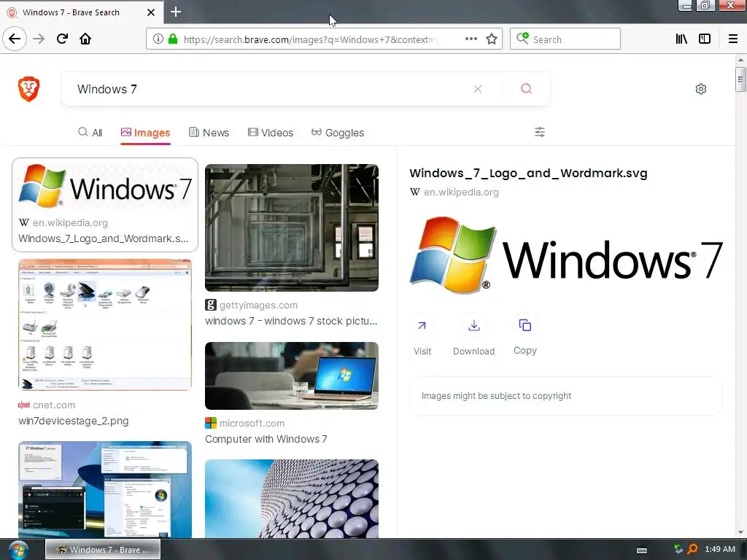The image size is (747, 560).
Task: Open the Computer with Windows 7 laptop thumbnail
Action: (x=292, y=376)
